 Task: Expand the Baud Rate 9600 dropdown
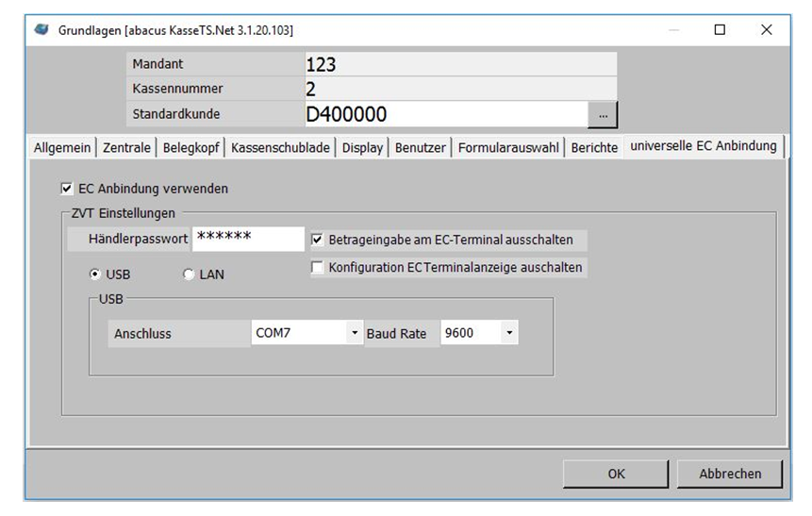(509, 333)
